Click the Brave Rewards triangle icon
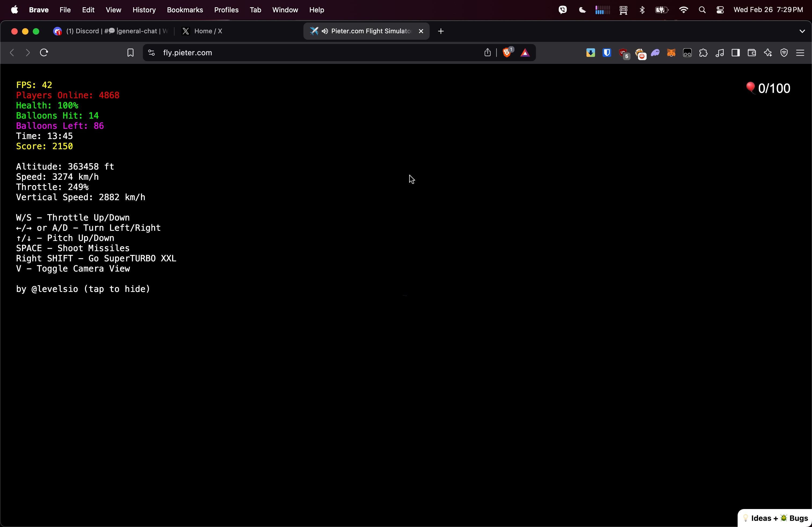Screen dimensions: 812x527 click(525, 53)
